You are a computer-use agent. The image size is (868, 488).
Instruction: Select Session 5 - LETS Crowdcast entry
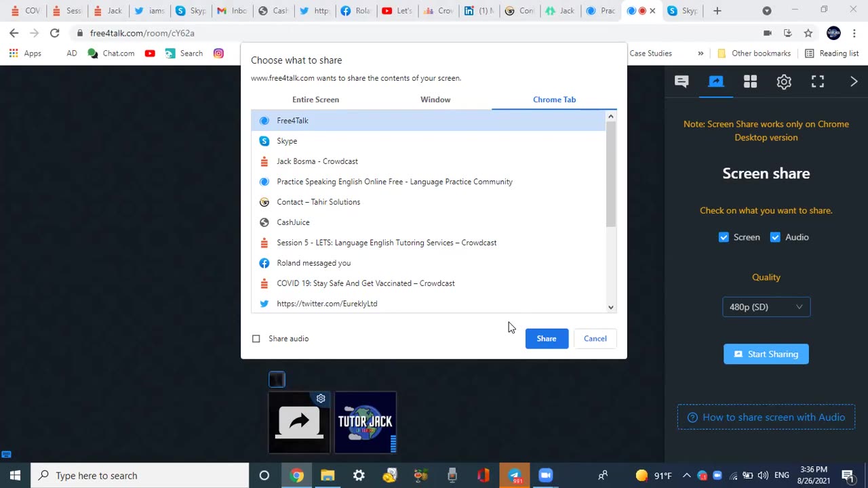[x=428, y=243]
